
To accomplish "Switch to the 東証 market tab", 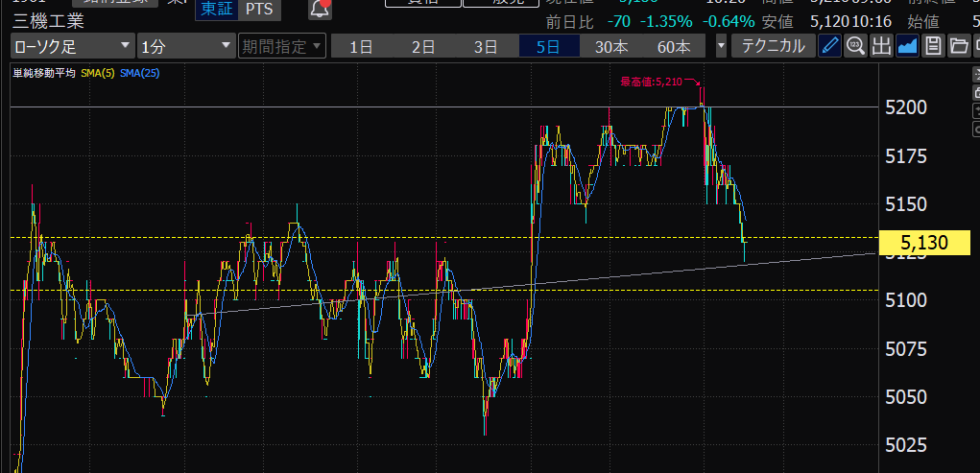I will point(216,9).
